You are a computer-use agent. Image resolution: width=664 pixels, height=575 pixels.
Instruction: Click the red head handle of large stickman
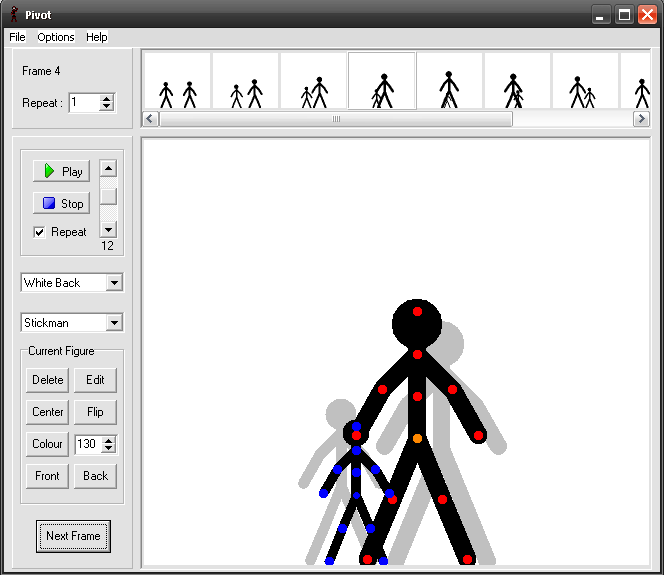click(x=417, y=312)
